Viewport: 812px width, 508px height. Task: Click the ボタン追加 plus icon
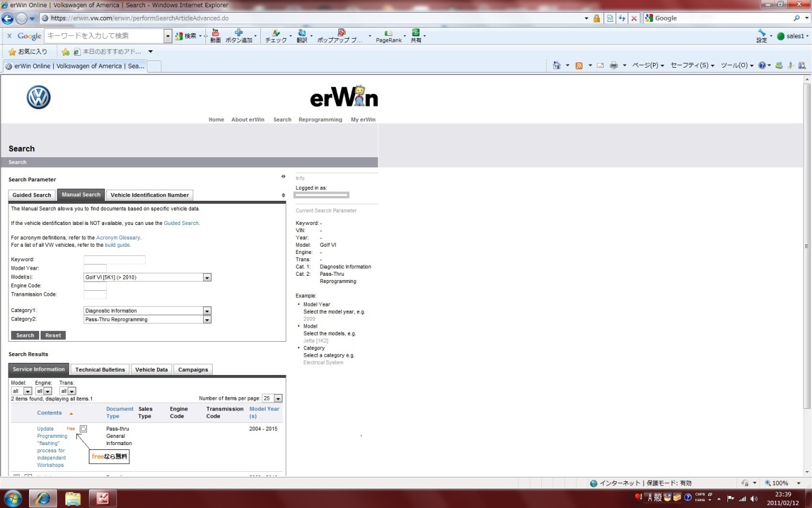click(x=239, y=33)
